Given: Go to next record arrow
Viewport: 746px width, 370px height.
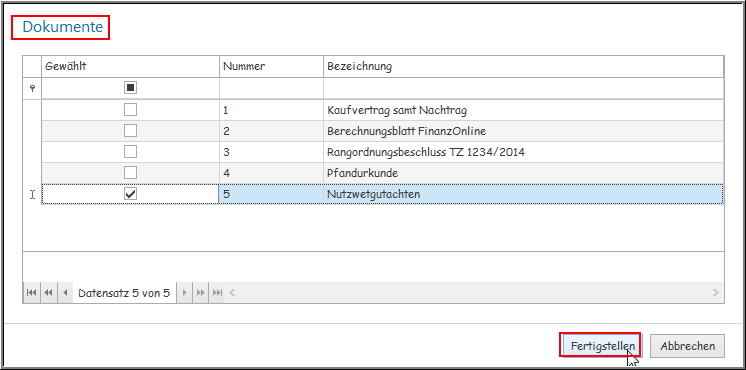Looking at the screenshot, I should (x=185, y=292).
